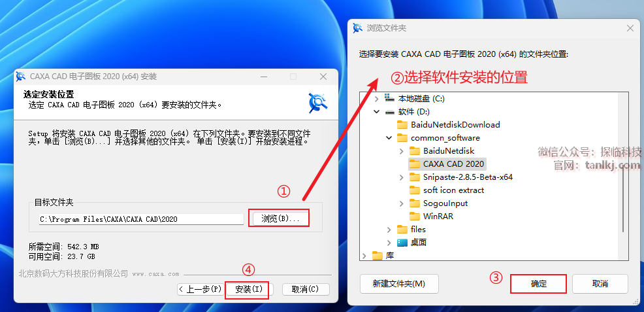Click the Install (安装(I)) button
This screenshot has height=312, width=644.
[x=248, y=289]
